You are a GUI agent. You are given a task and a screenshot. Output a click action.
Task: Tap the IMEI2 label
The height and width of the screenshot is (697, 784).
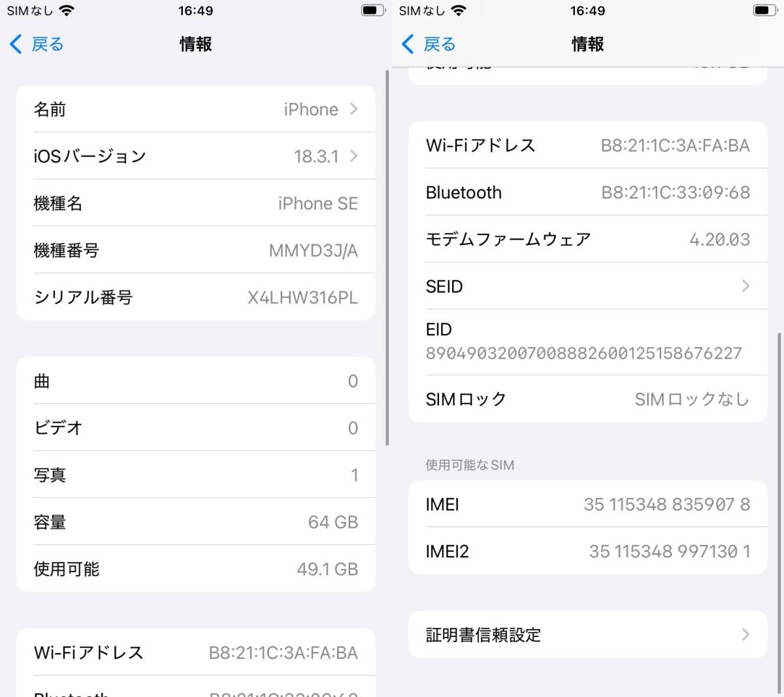point(448,551)
